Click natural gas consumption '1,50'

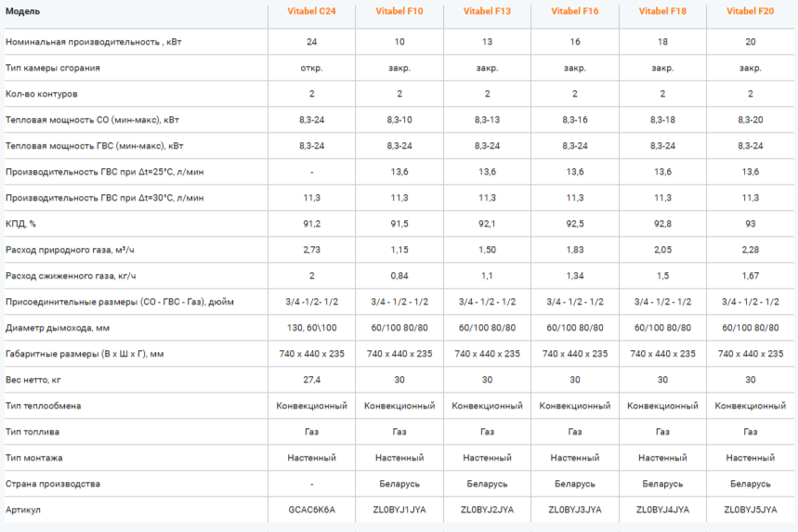pos(487,250)
